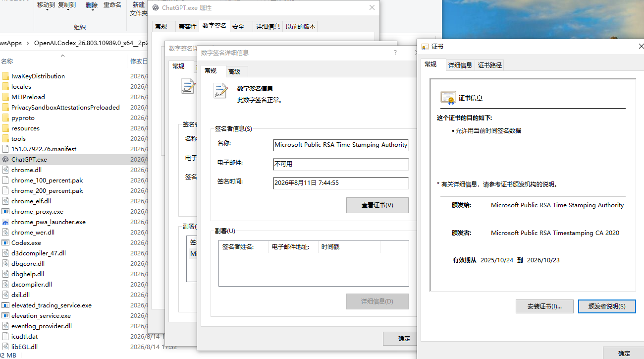Screen dimensions: 644x359
Task: Click the MEIPreload folder icon
Action: [x=5, y=97]
